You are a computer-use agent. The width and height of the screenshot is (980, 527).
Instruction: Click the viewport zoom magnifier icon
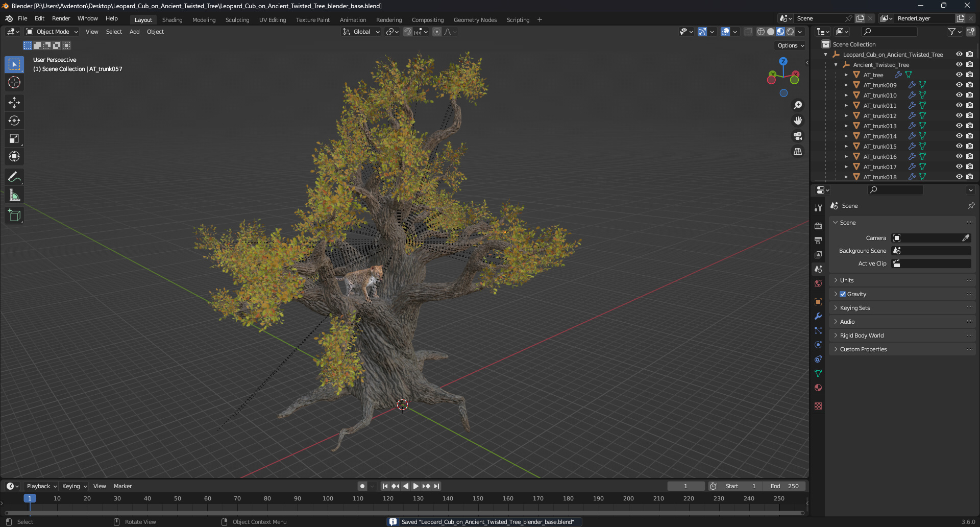798,105
